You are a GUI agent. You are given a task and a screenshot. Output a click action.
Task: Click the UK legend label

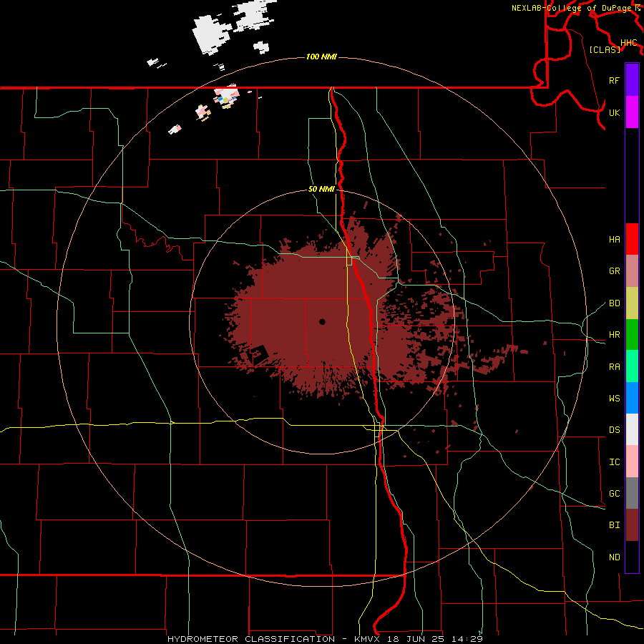pos(614,112)
